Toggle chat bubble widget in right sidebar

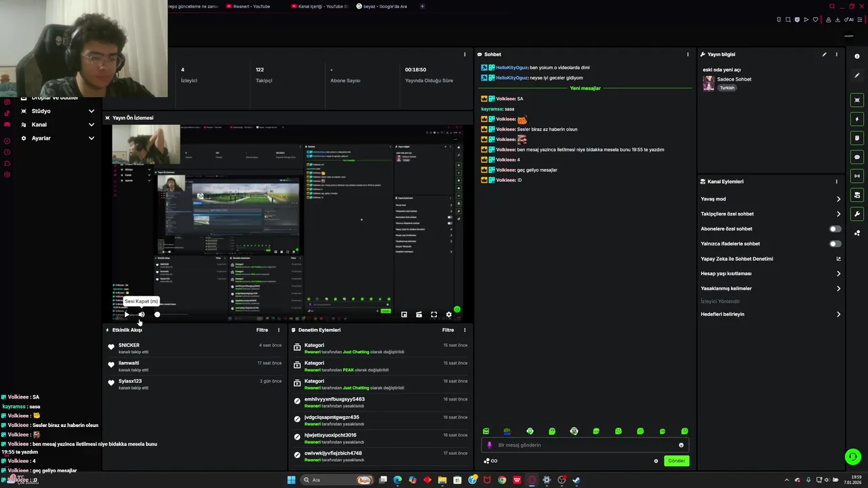tap(857, 157)
